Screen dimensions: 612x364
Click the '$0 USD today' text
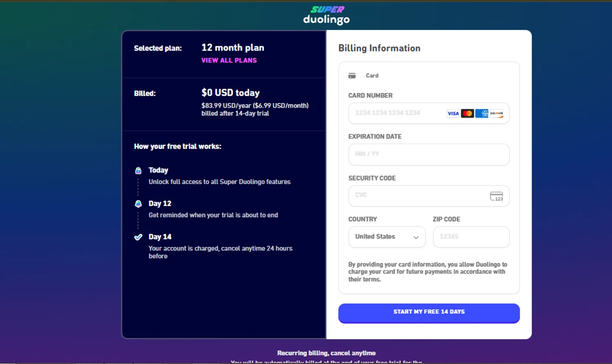[x=231, y=93]
